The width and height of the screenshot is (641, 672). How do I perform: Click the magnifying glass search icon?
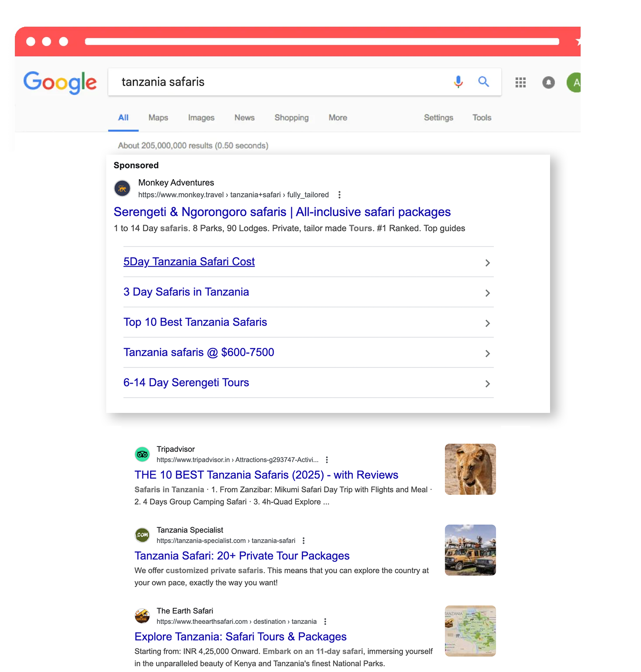coord(483,82)
